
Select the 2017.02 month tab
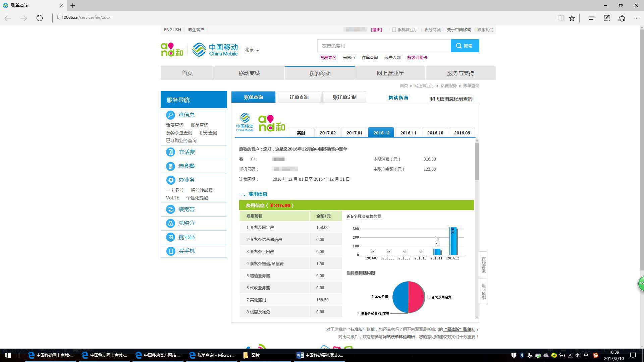328,133
